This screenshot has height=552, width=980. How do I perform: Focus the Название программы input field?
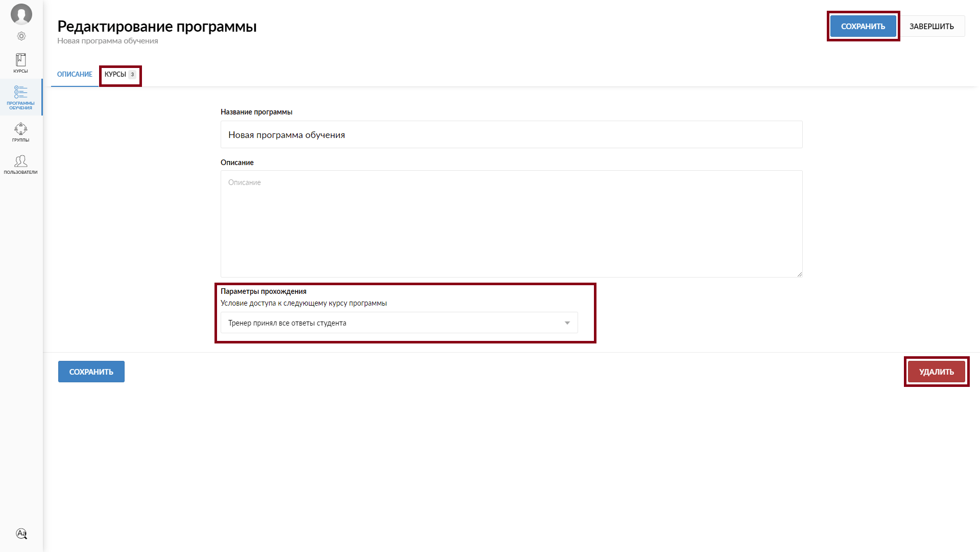point(511,135)
